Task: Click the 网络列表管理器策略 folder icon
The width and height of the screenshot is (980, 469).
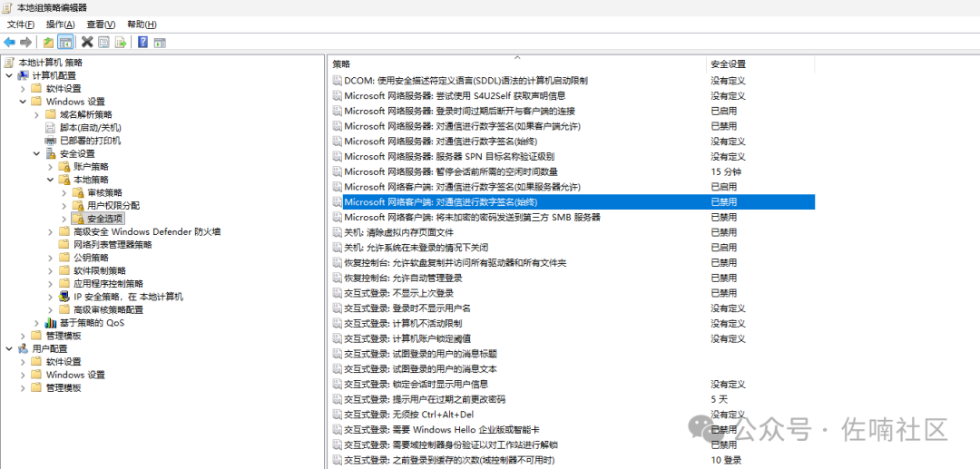Action: point(64,244)
